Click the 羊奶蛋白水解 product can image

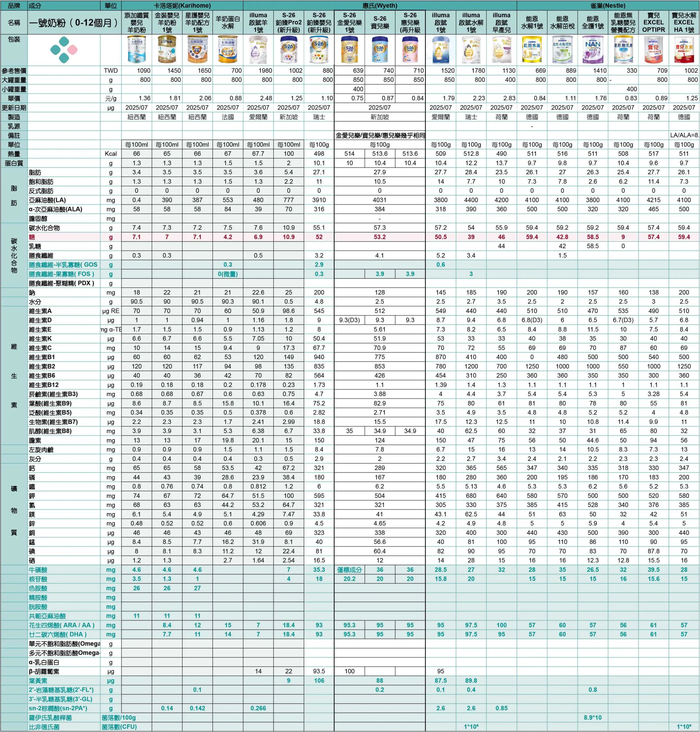point(228,50)
